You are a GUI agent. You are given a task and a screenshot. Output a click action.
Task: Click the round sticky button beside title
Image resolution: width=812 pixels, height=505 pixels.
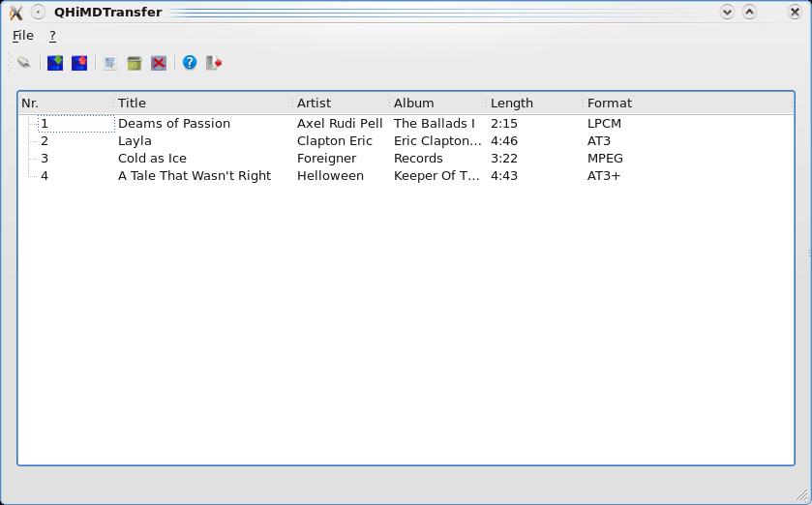[x=38, y=12]
